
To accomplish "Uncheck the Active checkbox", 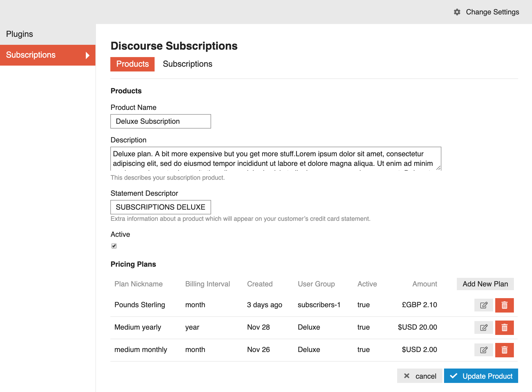I will [114, 246].
